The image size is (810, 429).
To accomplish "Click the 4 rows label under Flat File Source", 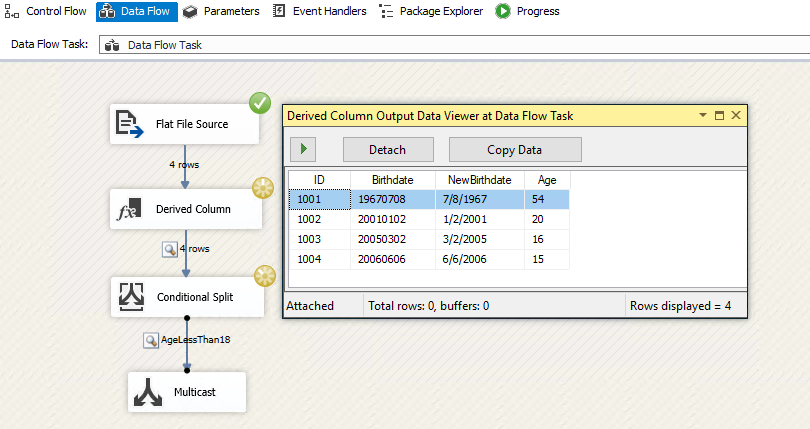I will pos(184,165).
